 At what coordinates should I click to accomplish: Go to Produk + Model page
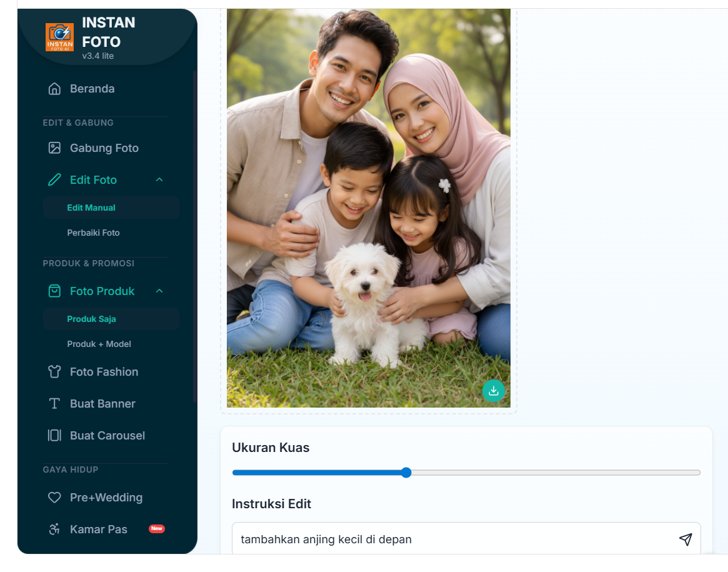pos(99,344)
